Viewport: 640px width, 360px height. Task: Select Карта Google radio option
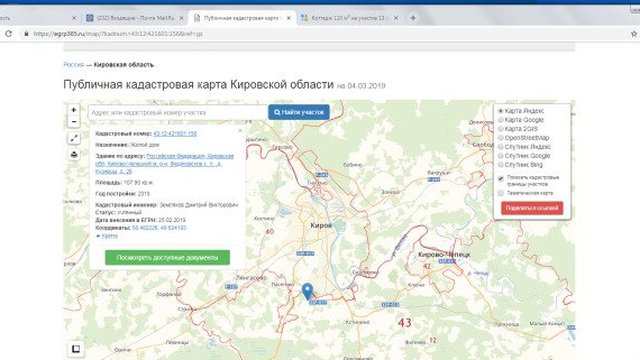coord(500,120)
